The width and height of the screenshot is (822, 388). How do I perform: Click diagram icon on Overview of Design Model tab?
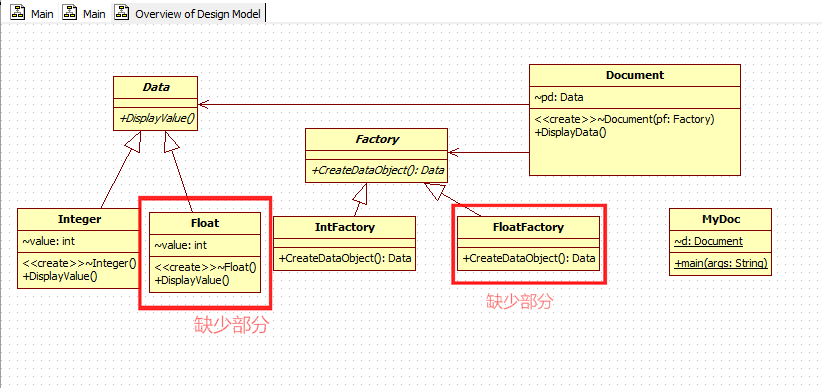pos(123,13)
